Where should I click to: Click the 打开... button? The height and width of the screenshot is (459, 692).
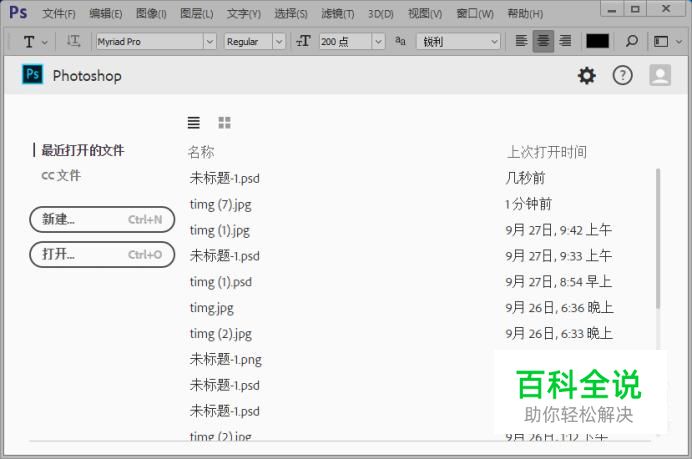[x=102, y=255]
